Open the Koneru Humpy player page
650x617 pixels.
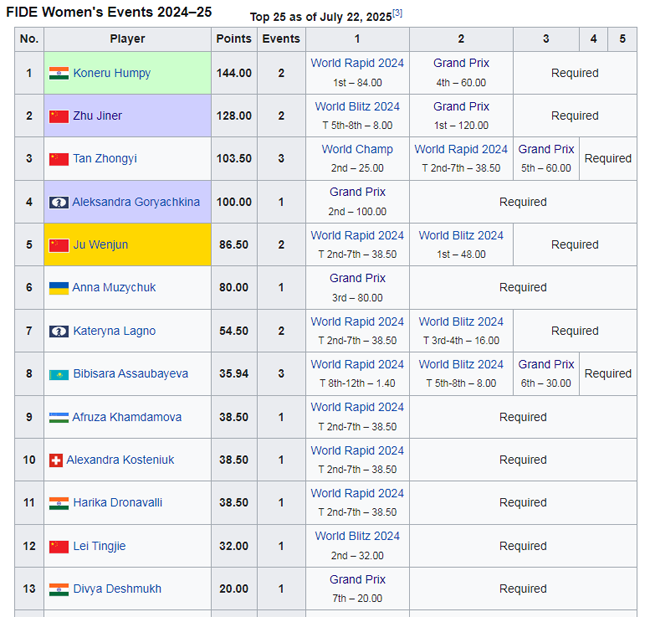(x=111, y=73)
